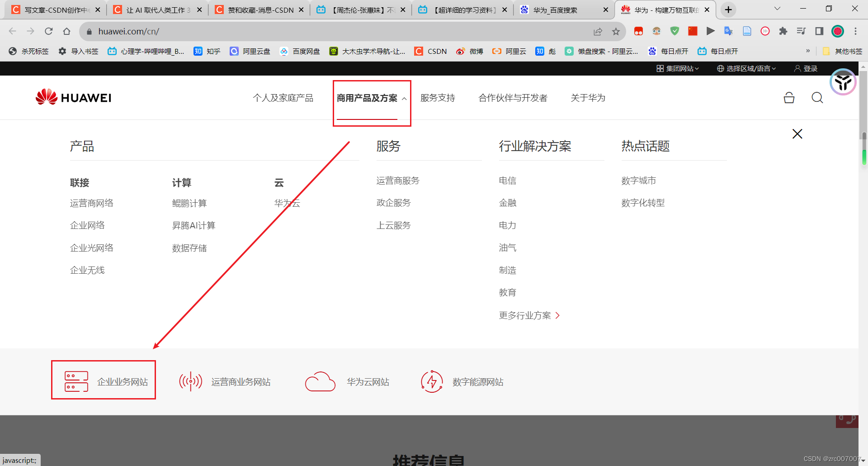
Task: Open media control playlist icon
Action: click(x=801, y=31)
